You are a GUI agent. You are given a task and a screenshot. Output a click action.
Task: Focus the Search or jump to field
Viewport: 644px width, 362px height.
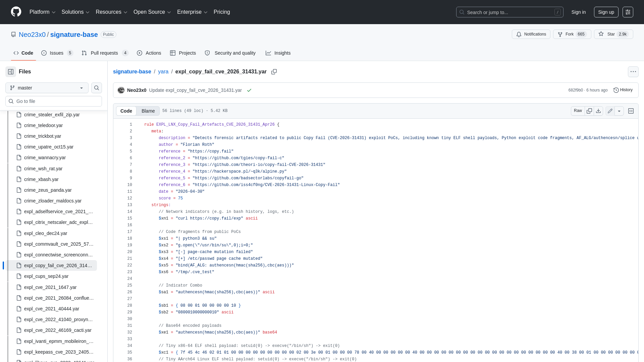pyautogui.click(x=510, y=12)
